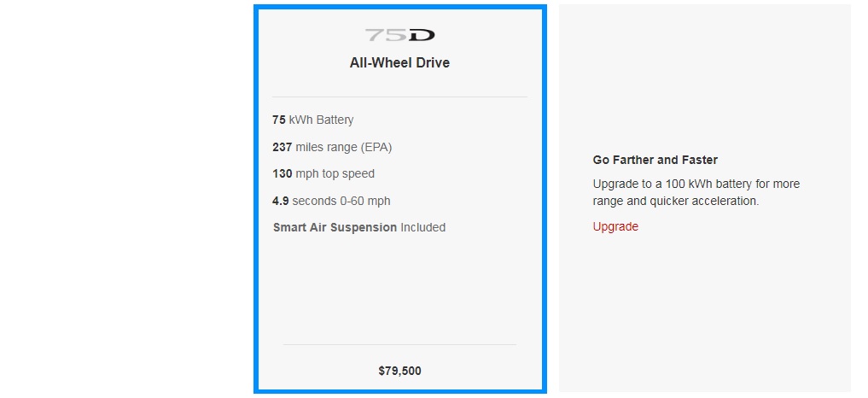The width and height of the screenshot is (868, 398).
Task: Click the red Upgrade link
Action: point(615,227)
